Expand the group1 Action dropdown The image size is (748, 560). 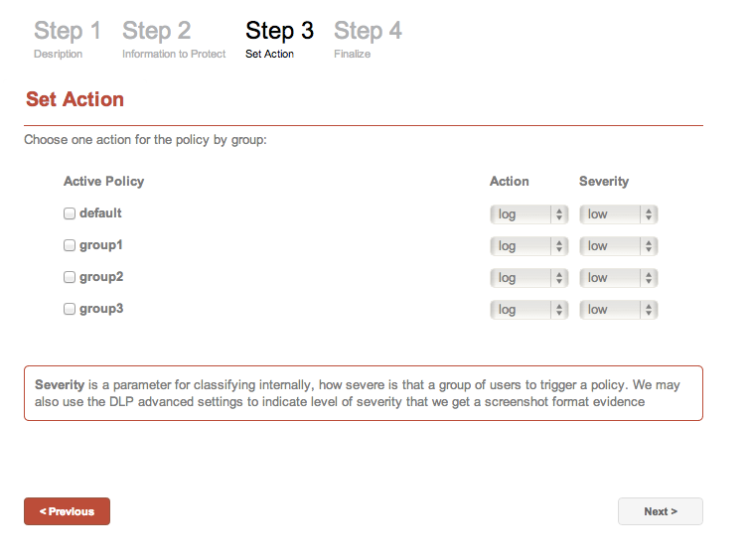tap(529, 246)
